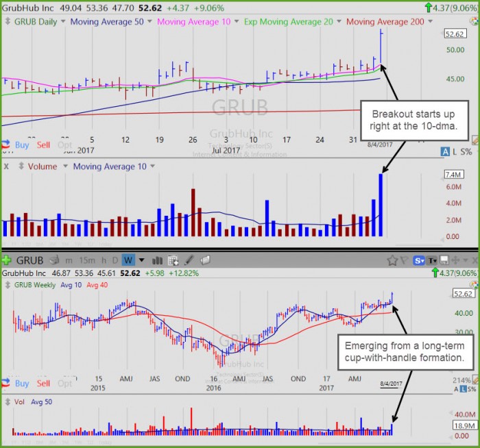Switch to hourly h timeframe
Screen dimensions: 480x448
(104, 260)
